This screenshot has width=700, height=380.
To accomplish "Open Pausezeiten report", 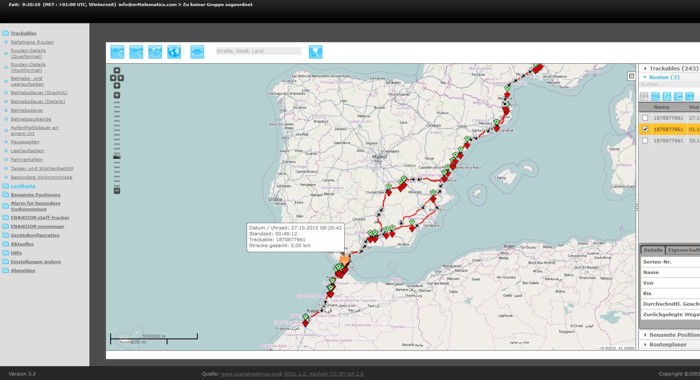I will 25,142.
